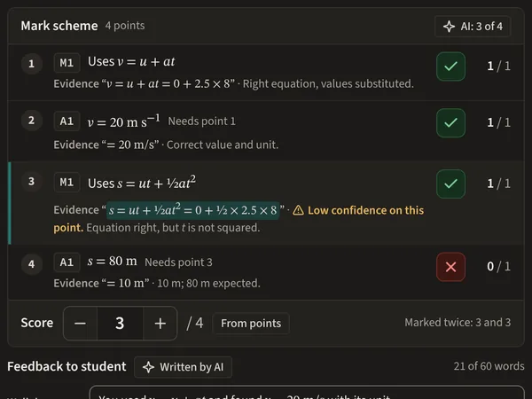Select number badge 3 in mark scheme

(x=32, y=181)
